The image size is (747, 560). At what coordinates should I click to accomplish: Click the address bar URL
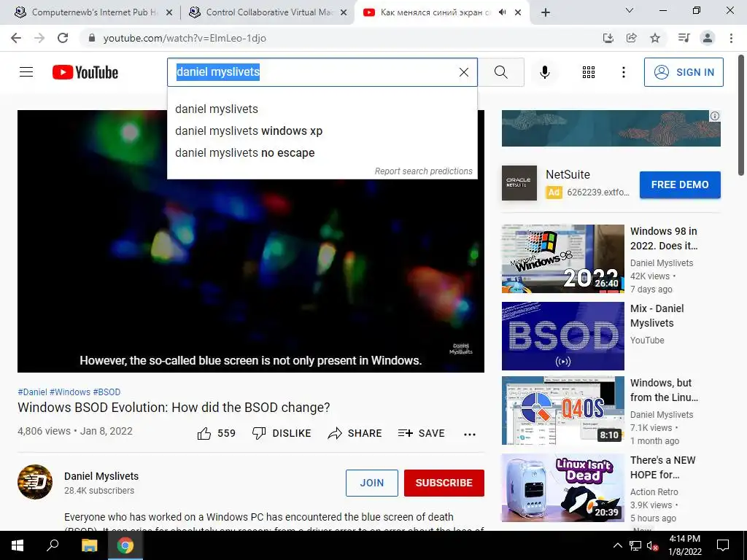click(x=185, y=38)
